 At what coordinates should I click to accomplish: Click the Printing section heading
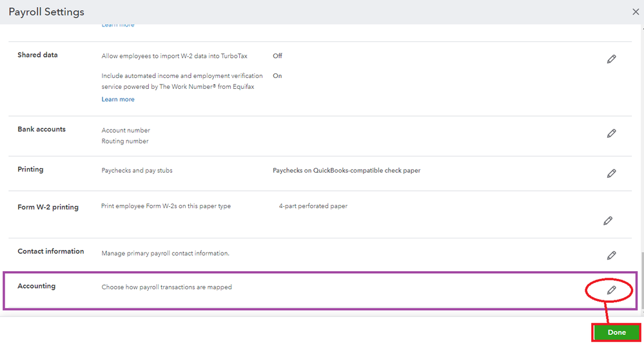[x=30, y=169]
